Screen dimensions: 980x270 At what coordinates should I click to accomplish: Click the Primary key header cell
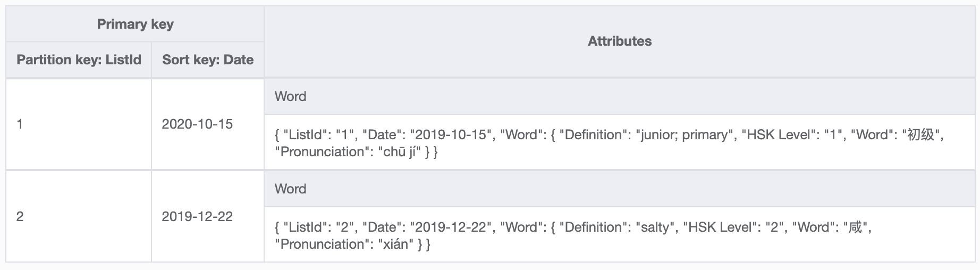coord(135,24)
